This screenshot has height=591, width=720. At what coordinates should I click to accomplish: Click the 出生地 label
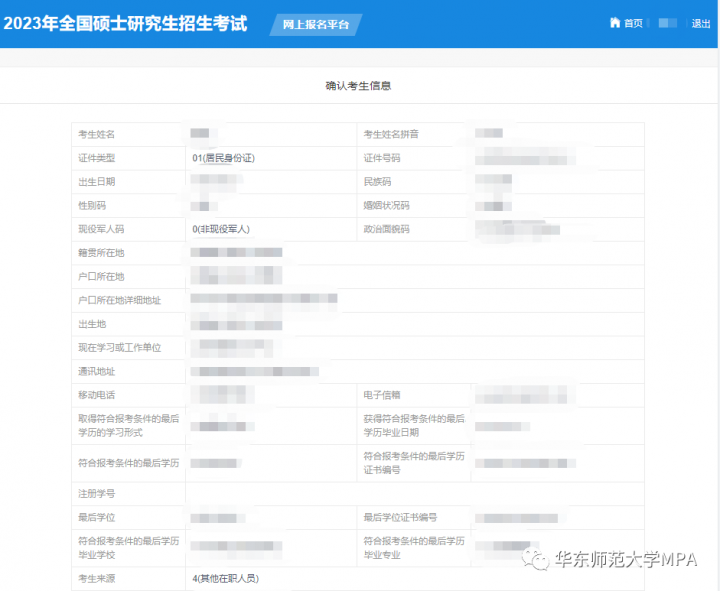pyautogui.click(x=92, y=324)
